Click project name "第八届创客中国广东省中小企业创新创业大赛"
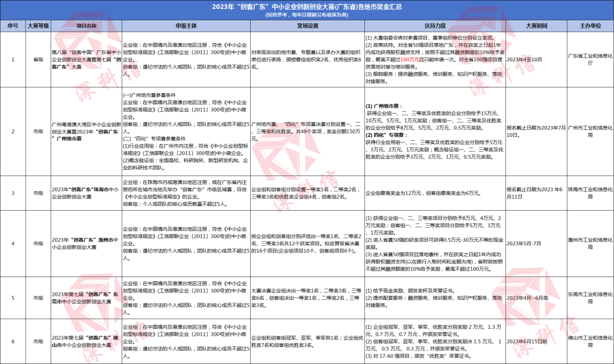This screenshot has width=614, height=364. pos(86,60)
